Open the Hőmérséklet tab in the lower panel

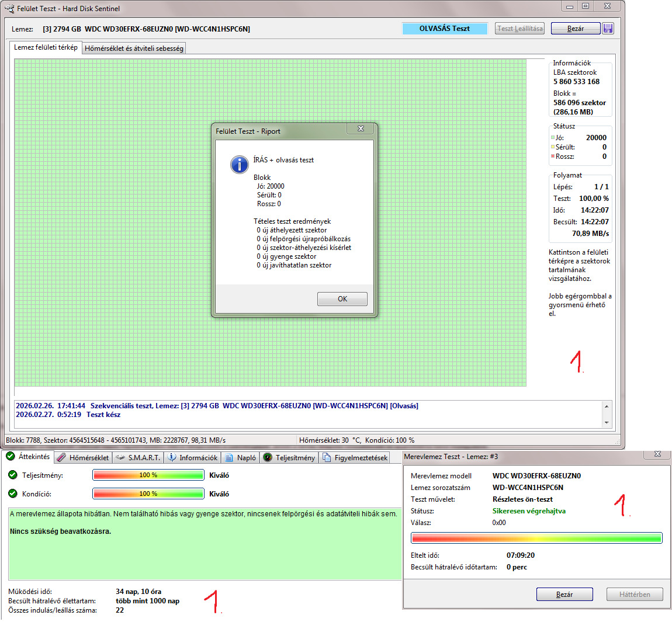click(83, 457)
